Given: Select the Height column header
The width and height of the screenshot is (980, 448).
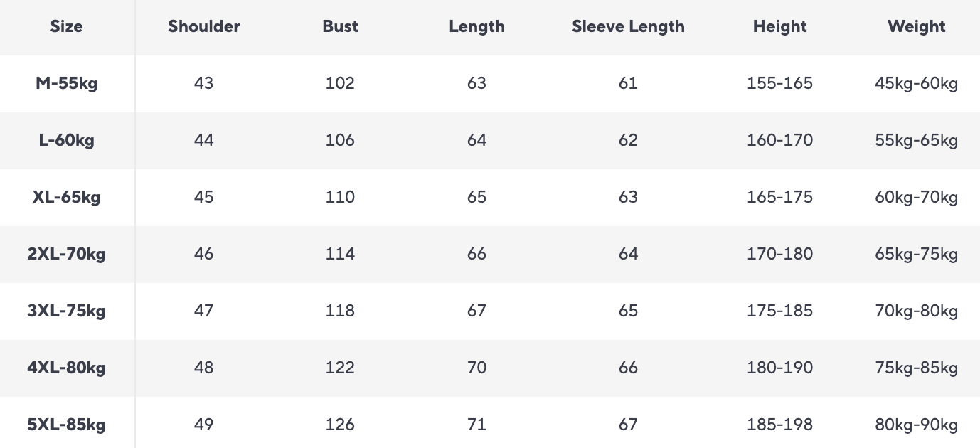Looking at the screenshot, I should click(779, 27).
